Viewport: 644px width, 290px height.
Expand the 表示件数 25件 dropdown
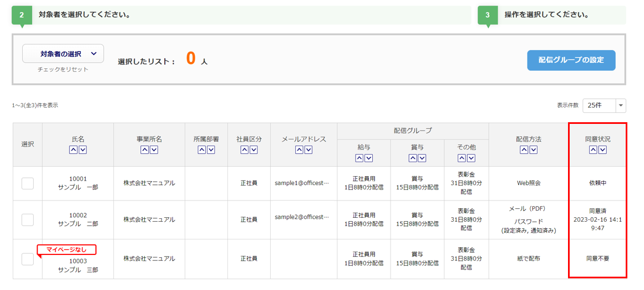(x=604, y=106)
